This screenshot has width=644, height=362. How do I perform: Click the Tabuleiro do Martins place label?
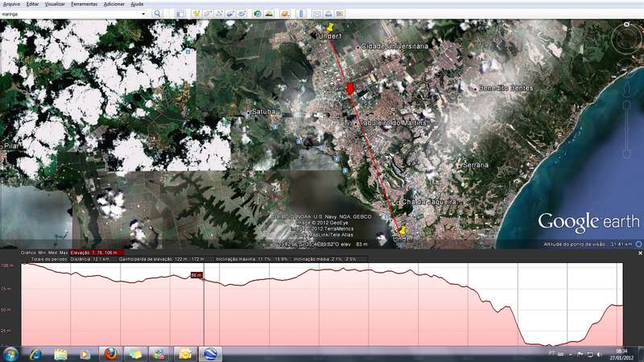pos(394,123)
